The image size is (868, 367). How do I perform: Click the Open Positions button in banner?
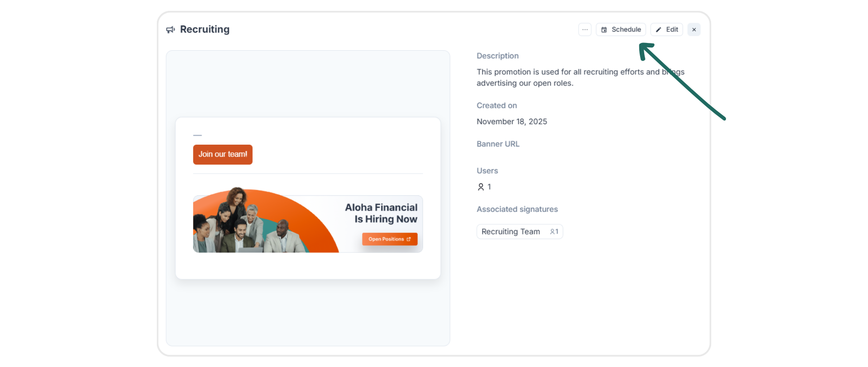click(x=390, y=239)
